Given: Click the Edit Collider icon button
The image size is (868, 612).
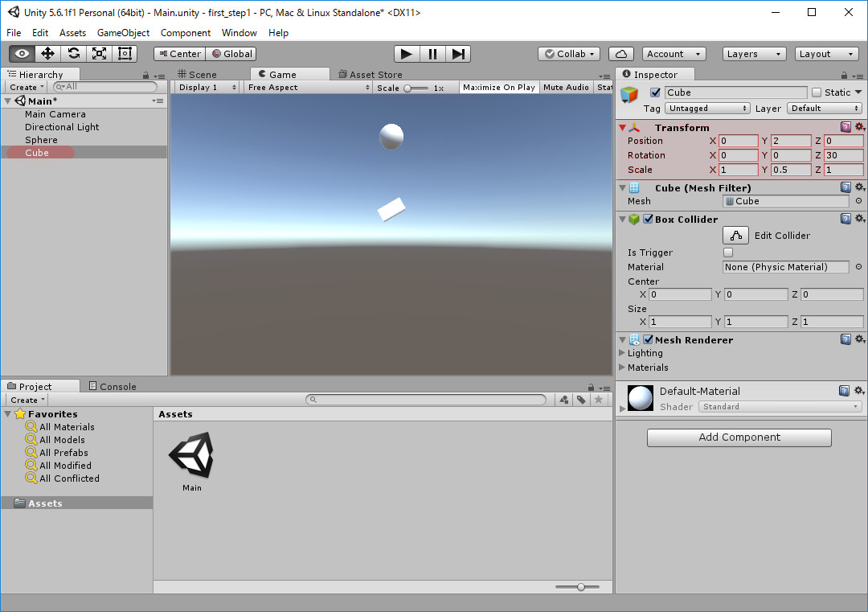Looking at the screenshot, I should click(x=735, y=236).
